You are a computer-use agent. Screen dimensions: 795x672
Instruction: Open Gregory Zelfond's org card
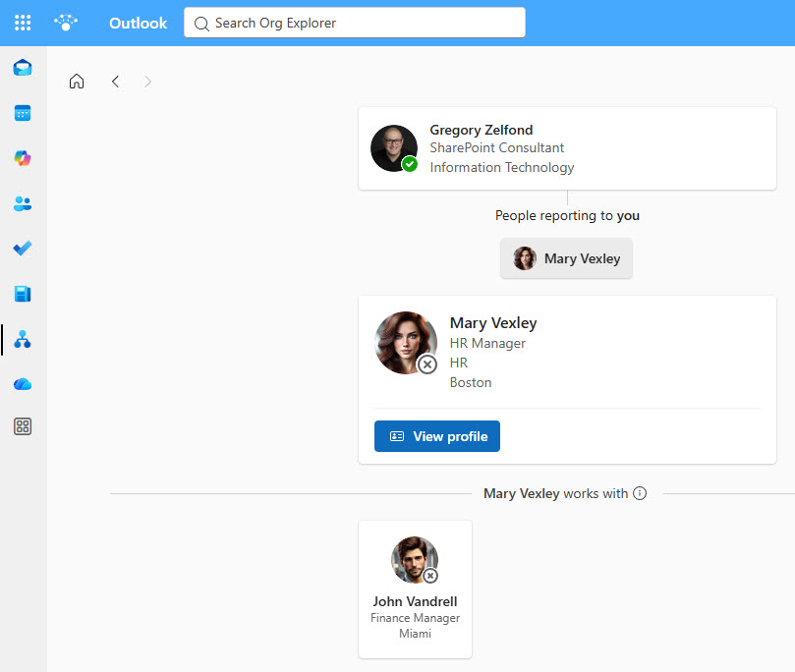coord(567,148)
